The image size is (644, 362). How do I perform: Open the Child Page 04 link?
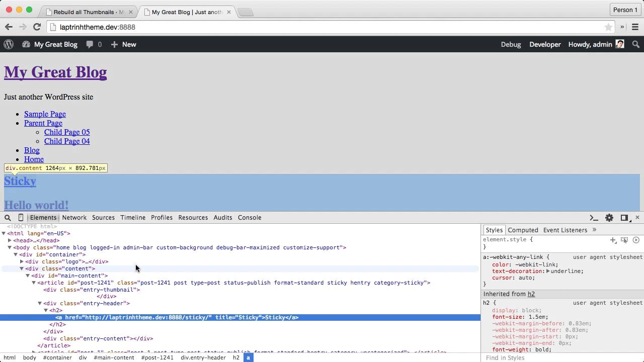pos(67,141)
